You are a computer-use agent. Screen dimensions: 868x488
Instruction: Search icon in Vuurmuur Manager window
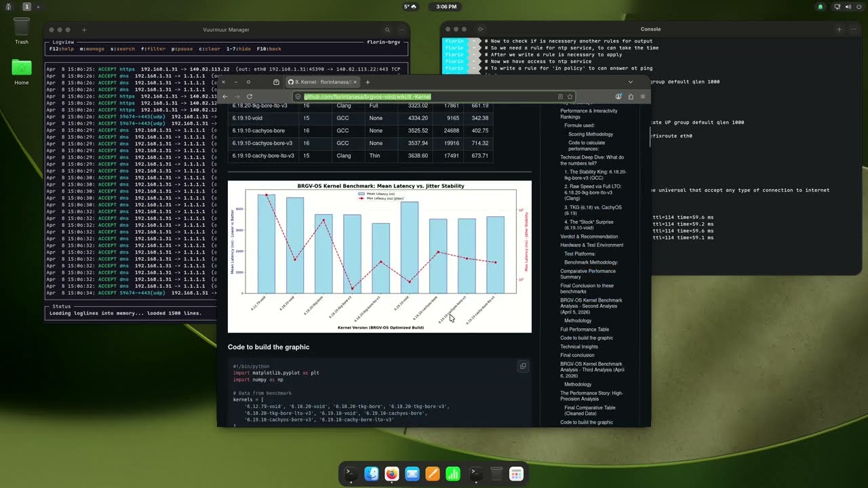(x=388, y=30)
